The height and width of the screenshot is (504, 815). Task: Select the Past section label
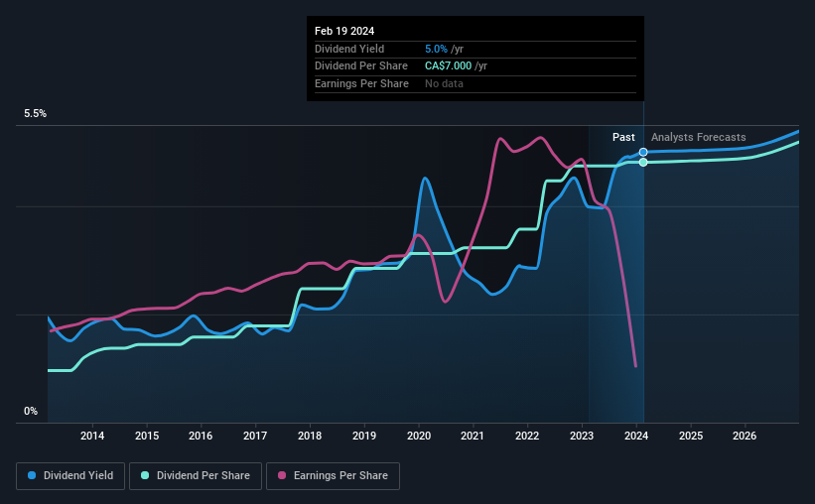(623, 137)
